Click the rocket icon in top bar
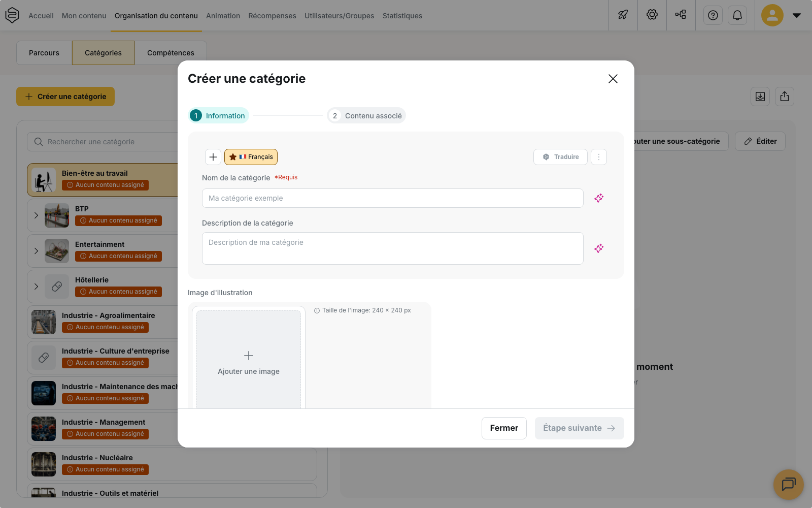The height and width of the screenshot is (508, 812). (x=623, y=15)
